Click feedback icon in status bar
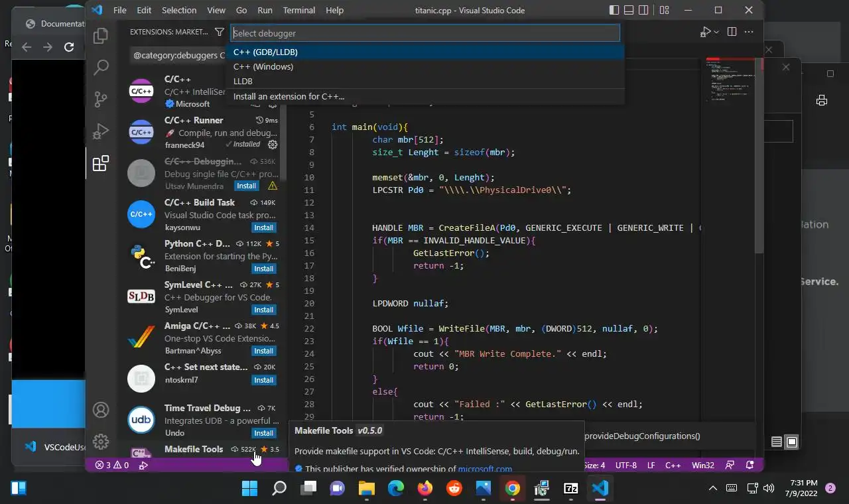 click(x=730, y=466)
